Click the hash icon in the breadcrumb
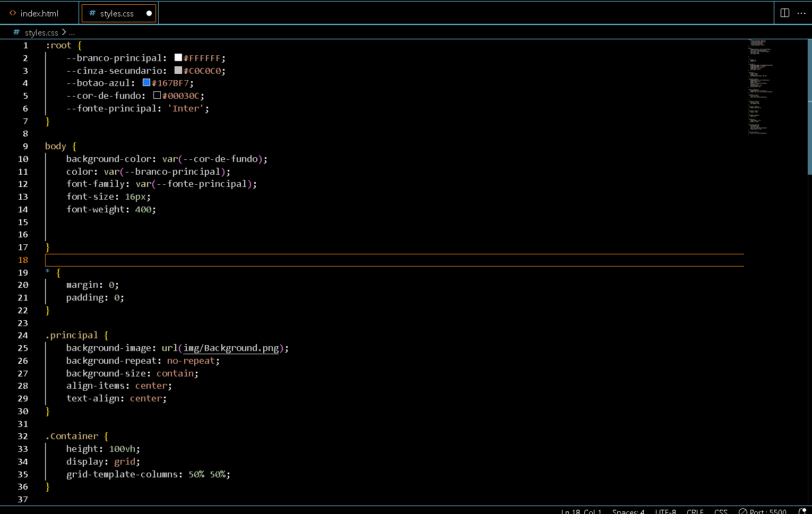Viewport: 812px width, 514px height. 16,32
